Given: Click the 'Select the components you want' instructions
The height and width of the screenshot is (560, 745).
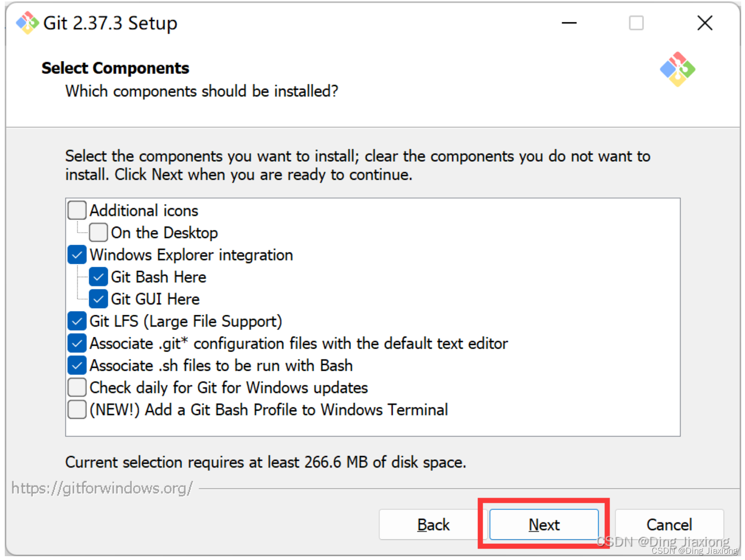Looking at the screenshot, I should (358, 166).
